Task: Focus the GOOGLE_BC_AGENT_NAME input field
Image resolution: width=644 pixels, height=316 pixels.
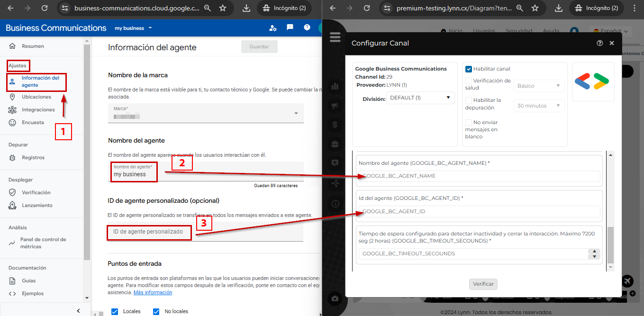Action: 479,176
